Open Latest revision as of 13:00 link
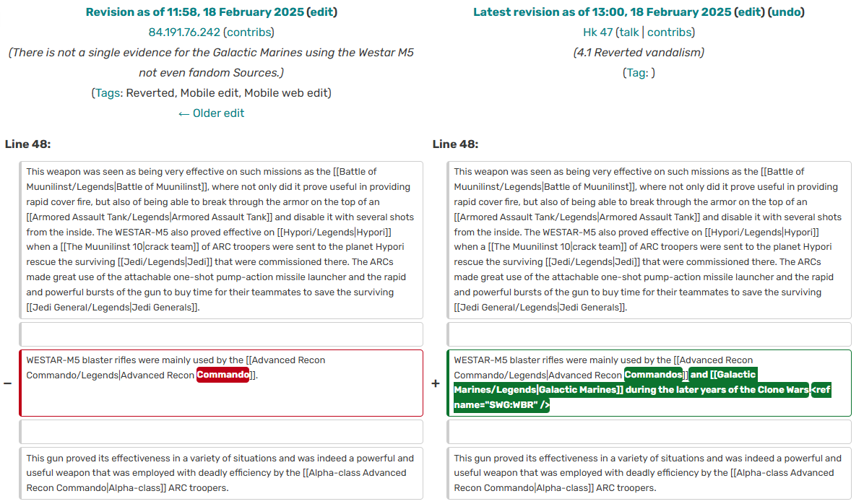This screenshot has height=504, width=864. pyautogui.click(x=602, y=12)
